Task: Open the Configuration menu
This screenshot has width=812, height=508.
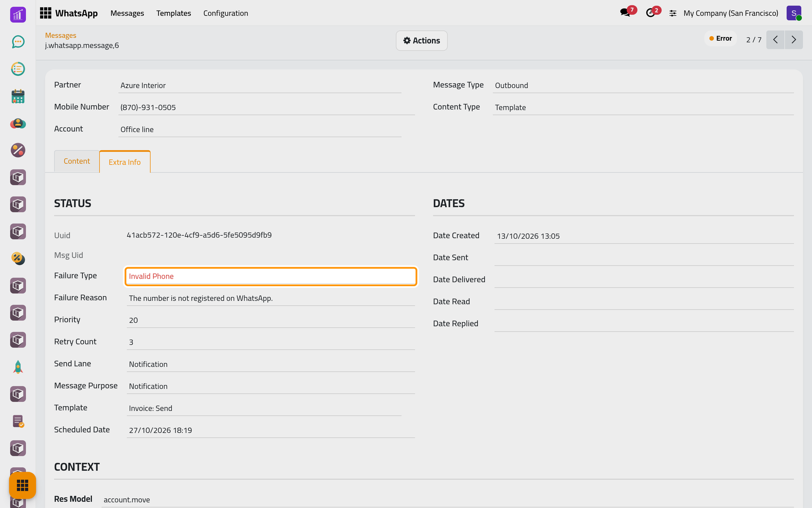Action: pos(225,13)
